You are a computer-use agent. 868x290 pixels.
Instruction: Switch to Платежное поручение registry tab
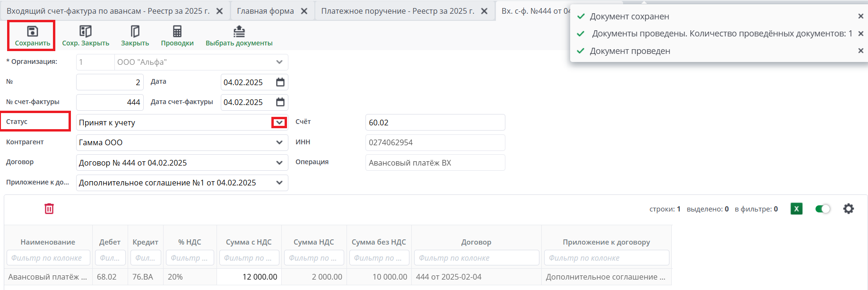pos(398,11)
